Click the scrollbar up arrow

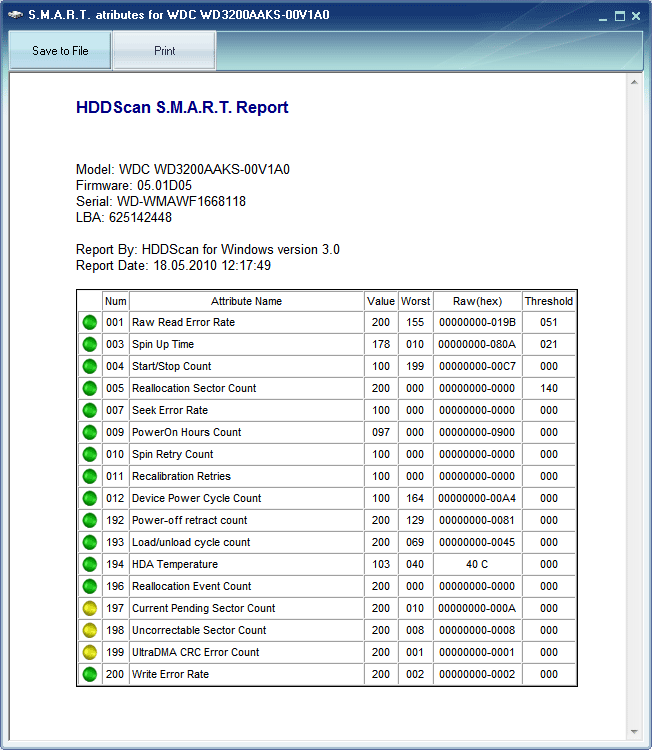tap(634, 82)
